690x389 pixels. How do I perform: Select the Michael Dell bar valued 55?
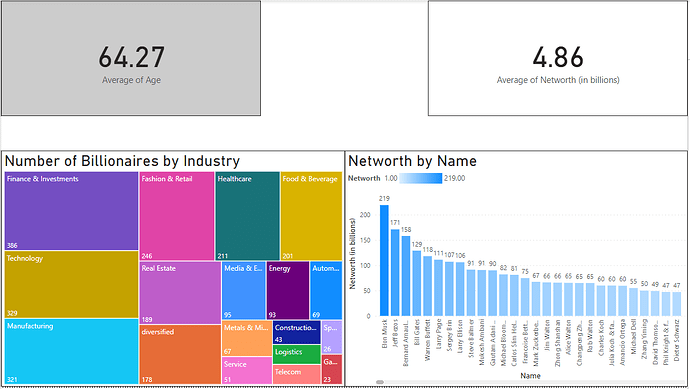click(x=633, y=302)
